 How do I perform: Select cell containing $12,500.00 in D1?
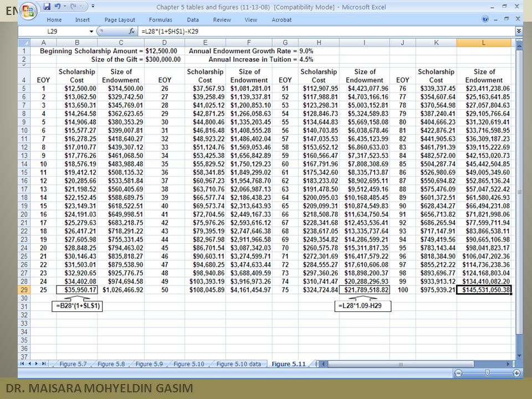pyautogui.click(x=165, y=51)
